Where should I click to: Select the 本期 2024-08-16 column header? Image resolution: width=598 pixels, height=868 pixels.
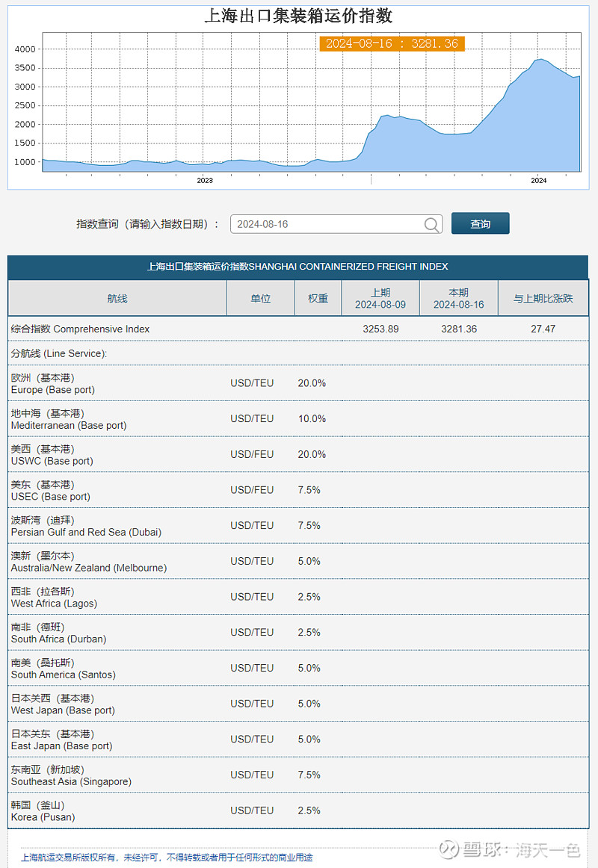[x=458, y=298]
